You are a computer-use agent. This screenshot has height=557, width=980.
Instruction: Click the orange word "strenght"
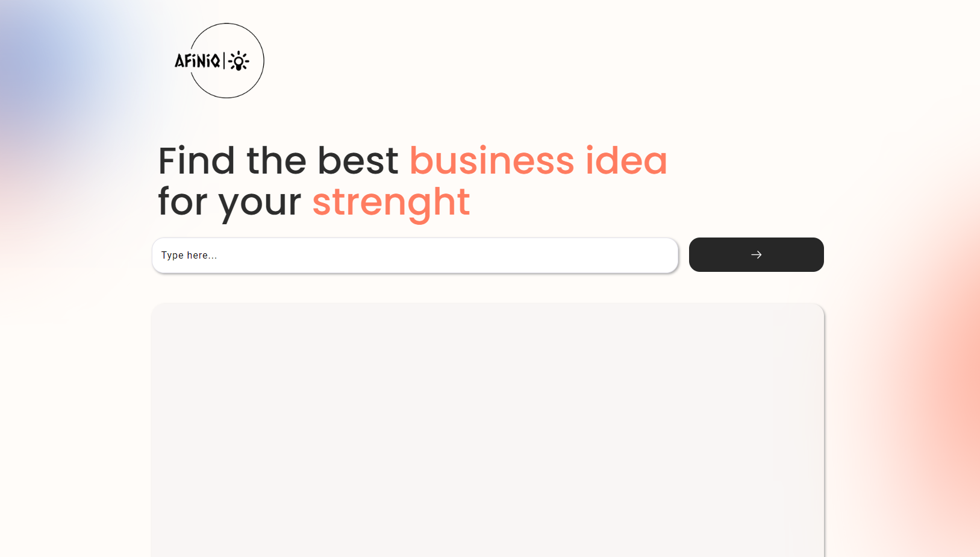click(x=391, y=202)
